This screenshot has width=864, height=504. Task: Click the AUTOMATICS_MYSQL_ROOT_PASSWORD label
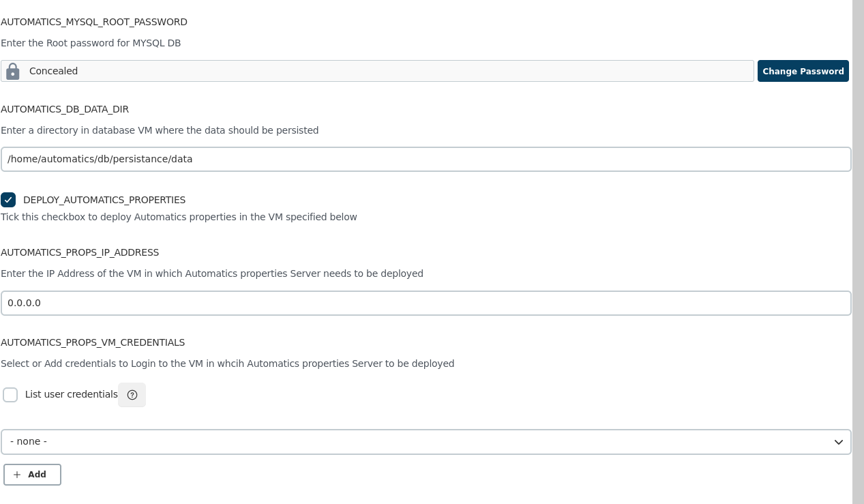pyautogui.click(x=94, y=22)
